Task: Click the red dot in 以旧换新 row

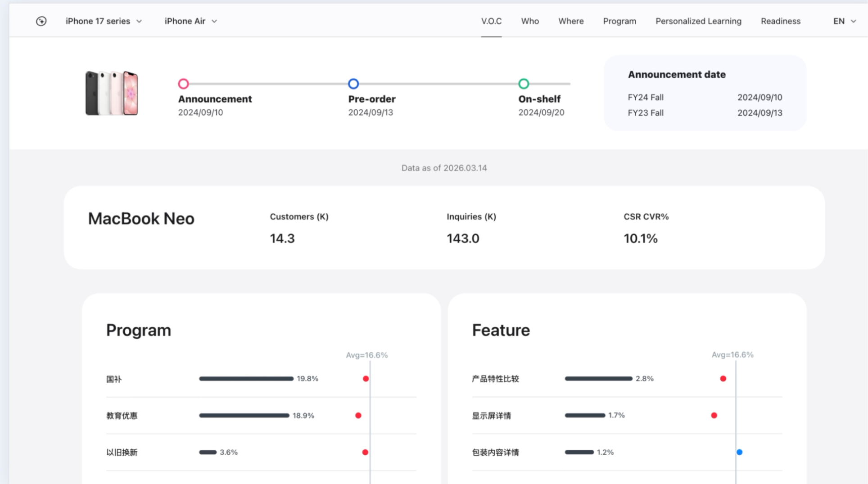Action: click(365, 452)
